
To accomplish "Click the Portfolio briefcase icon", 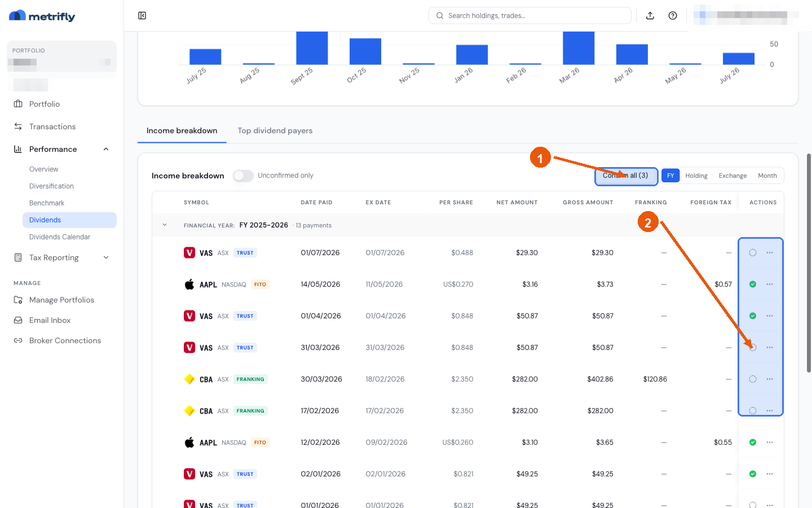I will point(18,104).
